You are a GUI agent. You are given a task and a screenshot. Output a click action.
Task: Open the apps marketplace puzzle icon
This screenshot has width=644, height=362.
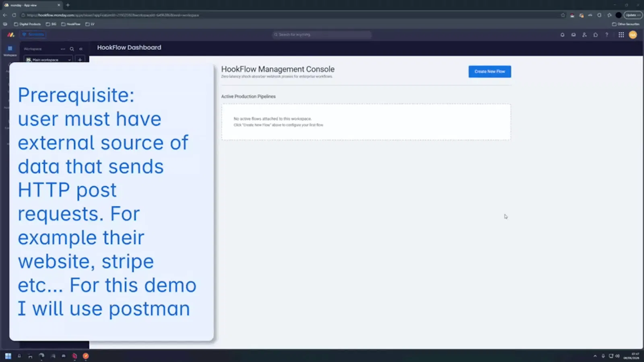click(x=596, y=35)
